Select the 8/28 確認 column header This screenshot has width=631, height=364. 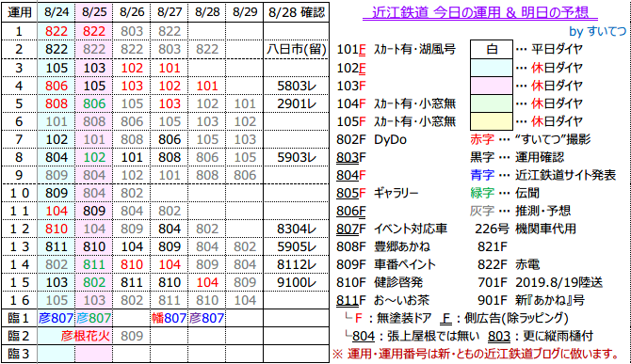(x=296, y=12)
